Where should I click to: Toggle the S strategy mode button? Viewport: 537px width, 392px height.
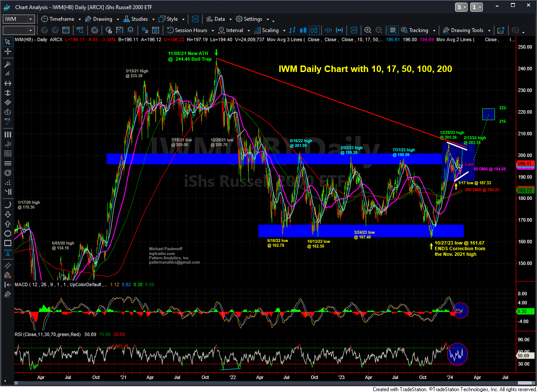tap(461, 7)
